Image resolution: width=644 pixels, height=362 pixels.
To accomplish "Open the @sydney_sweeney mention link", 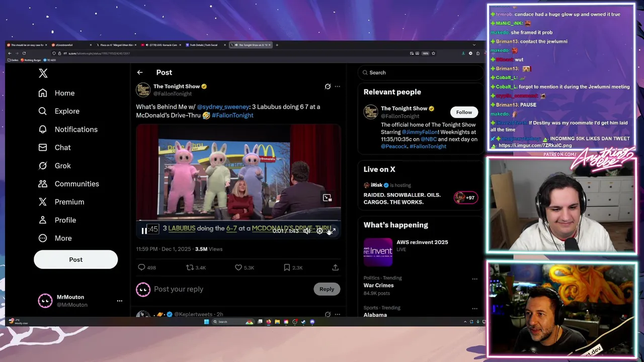I will (223, 107).
